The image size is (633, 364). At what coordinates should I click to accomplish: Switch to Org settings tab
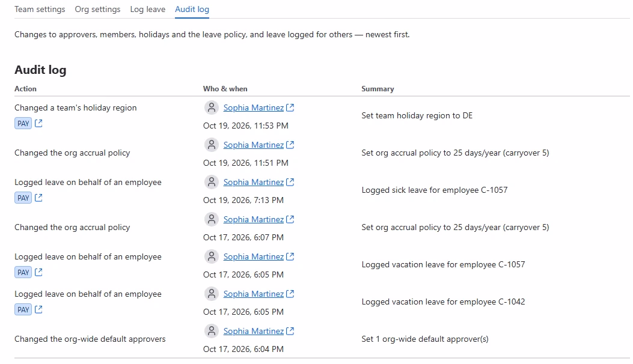97,9
